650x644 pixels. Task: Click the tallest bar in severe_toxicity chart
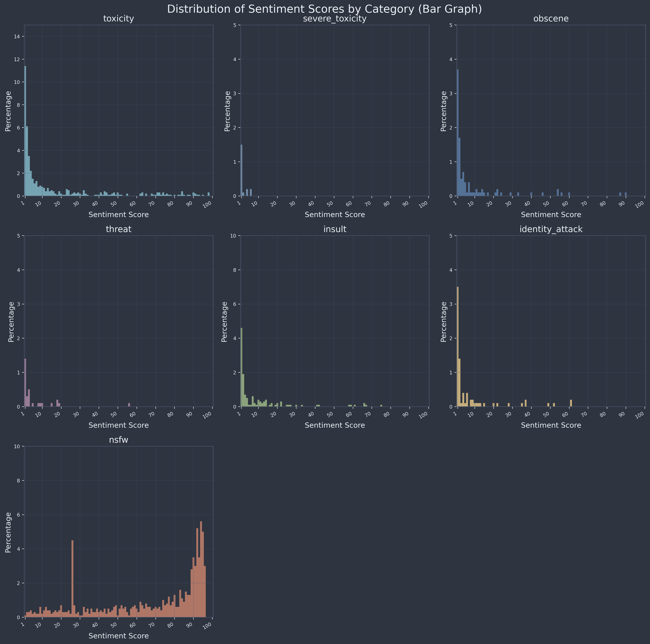pyautogui.click(x=242, y=170)
